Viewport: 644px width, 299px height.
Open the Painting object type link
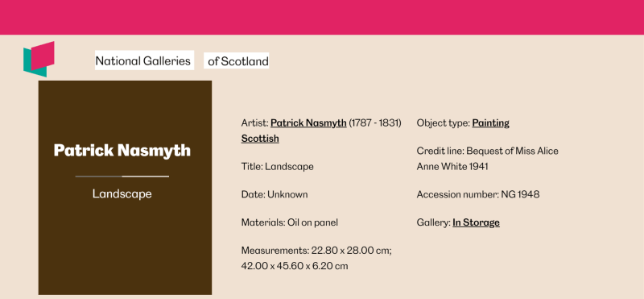(490, 123)
